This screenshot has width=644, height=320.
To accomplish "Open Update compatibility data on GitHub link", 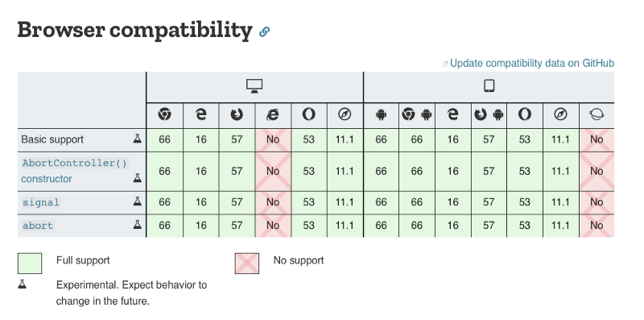I will [x=532, y=64].
